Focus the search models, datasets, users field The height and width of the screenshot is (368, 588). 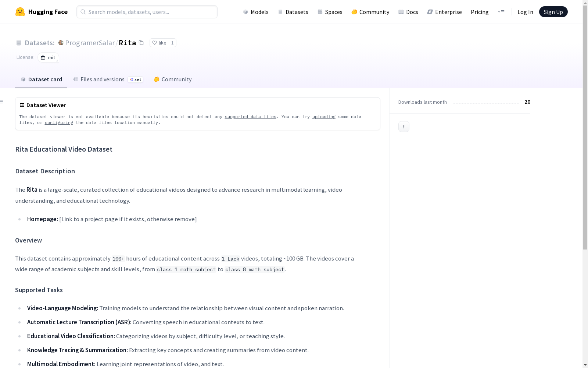pyautogui.click(x=147, y=12)
